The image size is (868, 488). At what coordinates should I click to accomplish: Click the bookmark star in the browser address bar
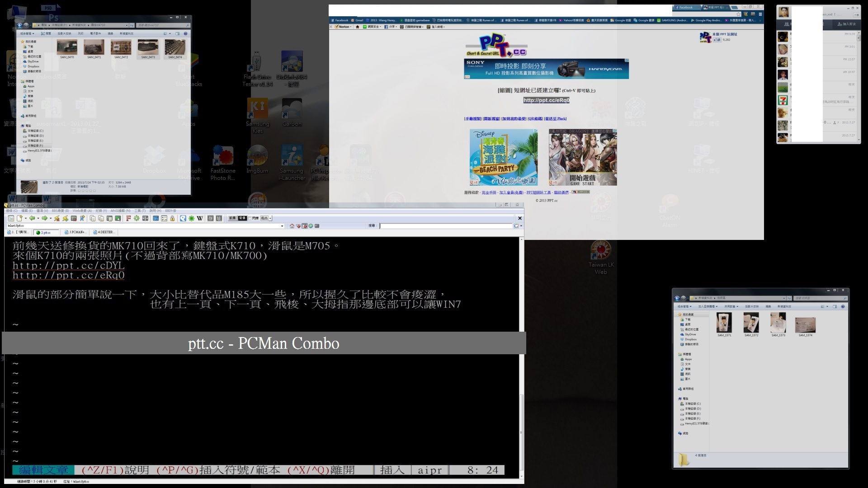pyautogui.click(x=738, y=14)
